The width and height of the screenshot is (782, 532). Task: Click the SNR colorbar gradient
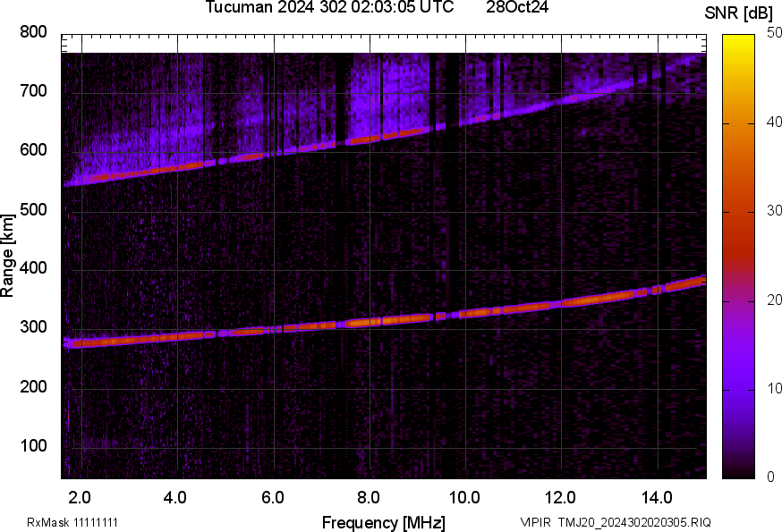pyautogui.click(x=739, y=257)
